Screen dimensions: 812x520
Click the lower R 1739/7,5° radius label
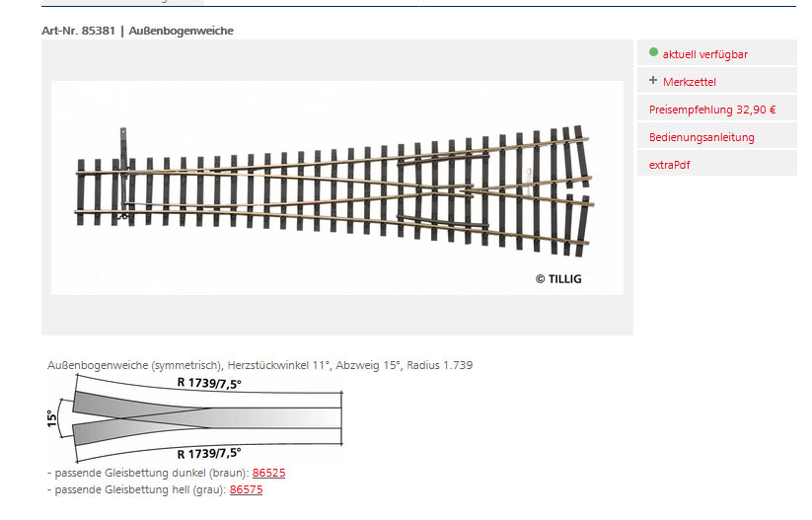(x=209, y=454)
